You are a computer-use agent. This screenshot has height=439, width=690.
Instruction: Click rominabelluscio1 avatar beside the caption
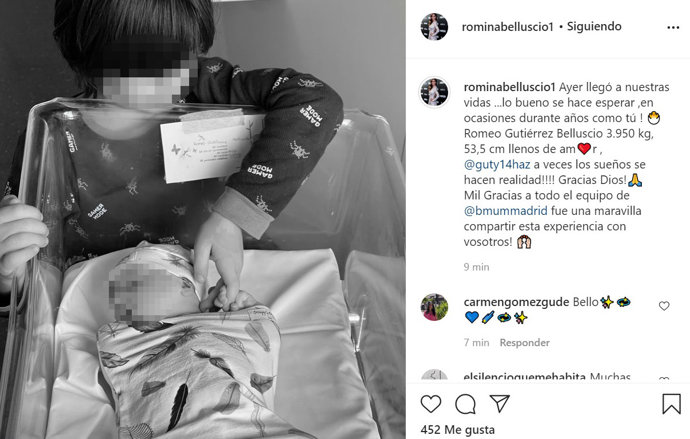click(x=434, y=92)
